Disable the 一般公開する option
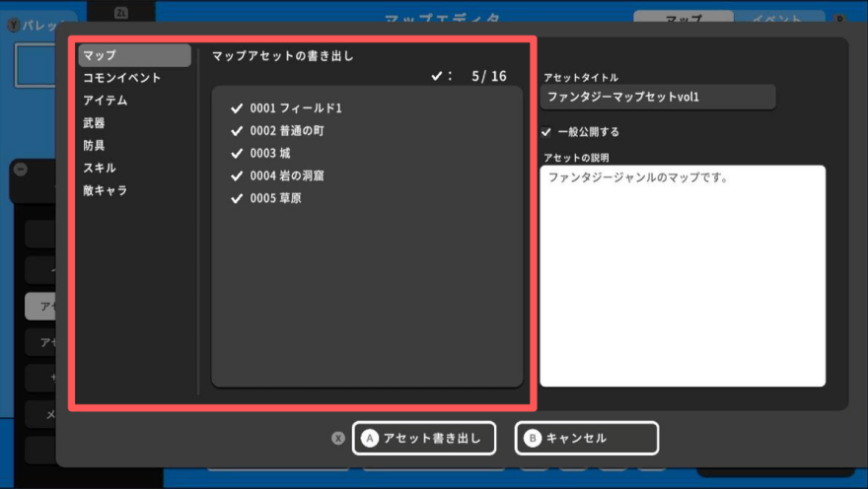This screenshot has height=489, width=868. point(546,132)
